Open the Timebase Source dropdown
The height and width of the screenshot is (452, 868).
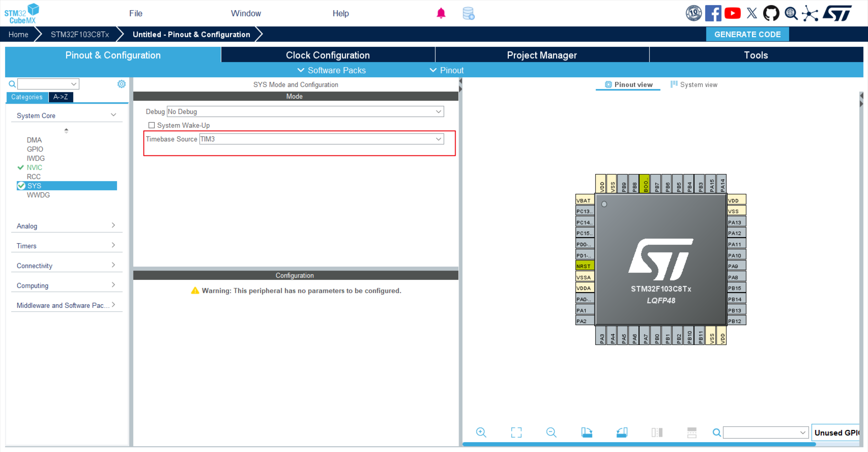click(x=321, y=139)
